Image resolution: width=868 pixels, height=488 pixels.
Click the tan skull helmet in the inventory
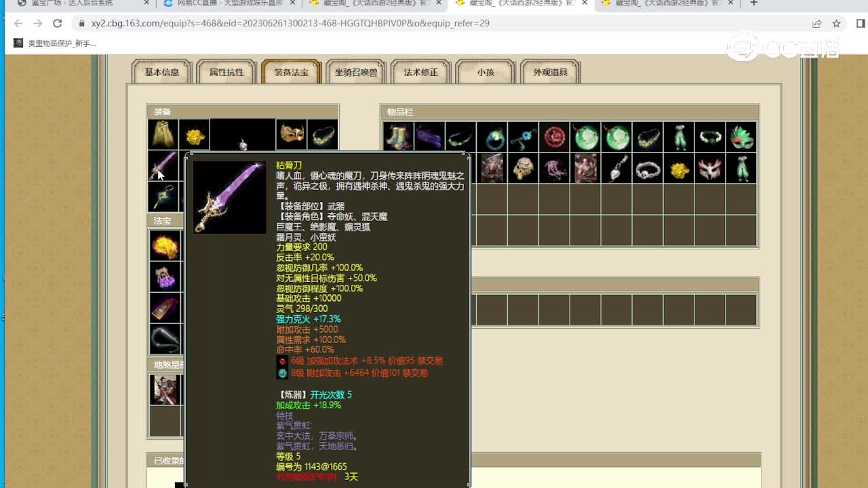pos(523,168)
